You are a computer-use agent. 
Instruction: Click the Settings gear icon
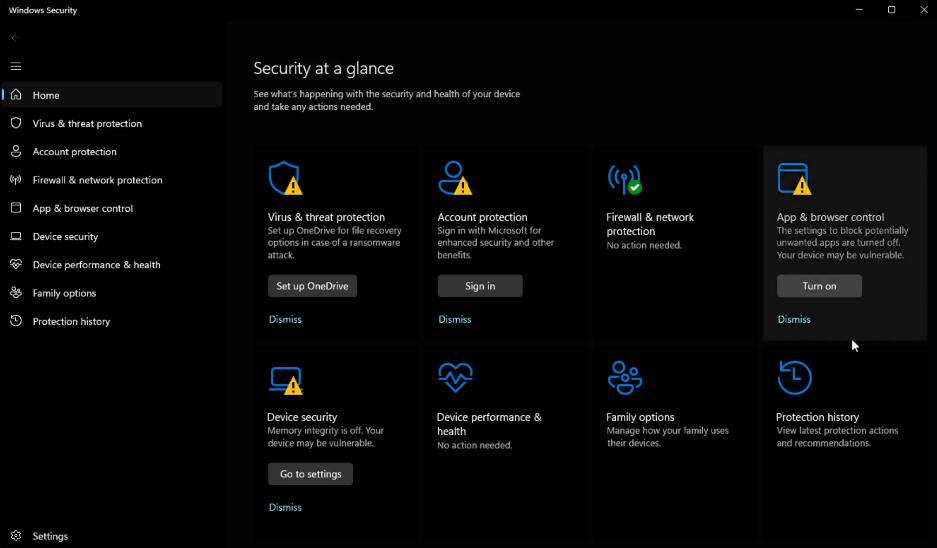click(x=16, y=535)
